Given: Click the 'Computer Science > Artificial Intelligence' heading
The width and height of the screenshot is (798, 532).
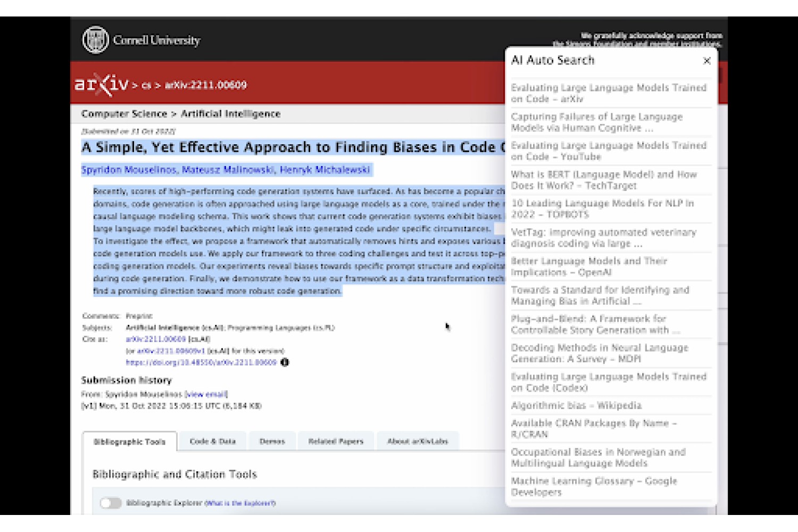Looking at the screenshot, I should [181, 114].
